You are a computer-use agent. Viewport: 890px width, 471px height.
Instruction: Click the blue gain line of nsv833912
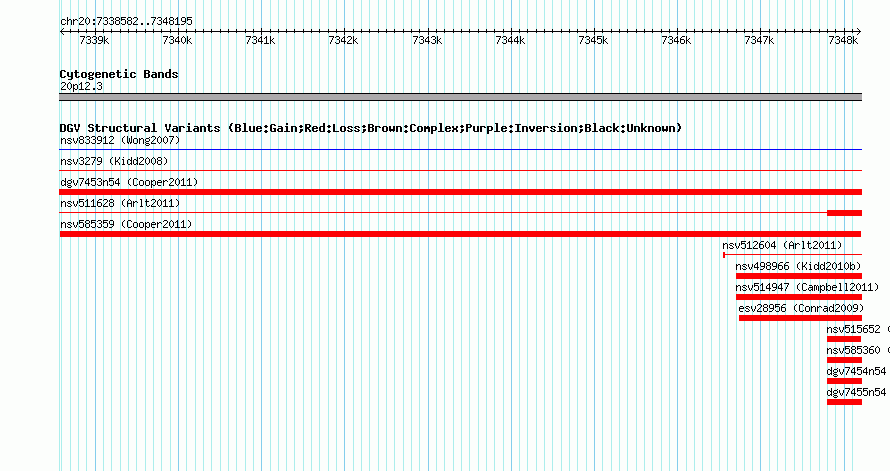coord(460,150)
